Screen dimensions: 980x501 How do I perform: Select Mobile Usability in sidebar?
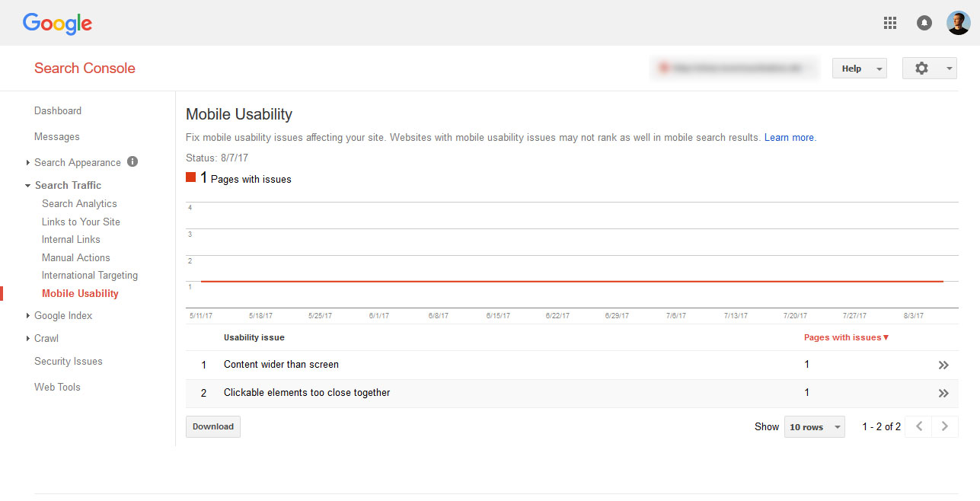click(80, 293)
